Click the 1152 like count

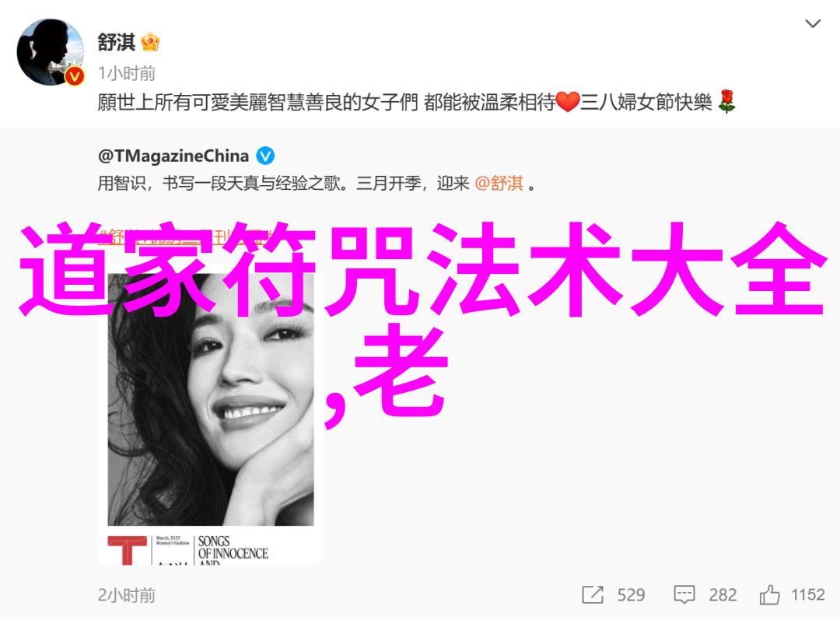point(808,595)
